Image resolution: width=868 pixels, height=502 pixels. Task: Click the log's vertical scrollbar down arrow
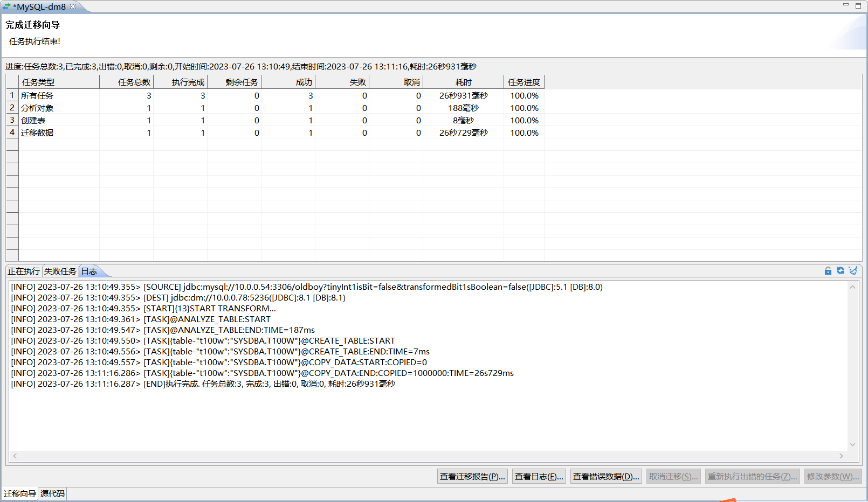click(853, 445)
